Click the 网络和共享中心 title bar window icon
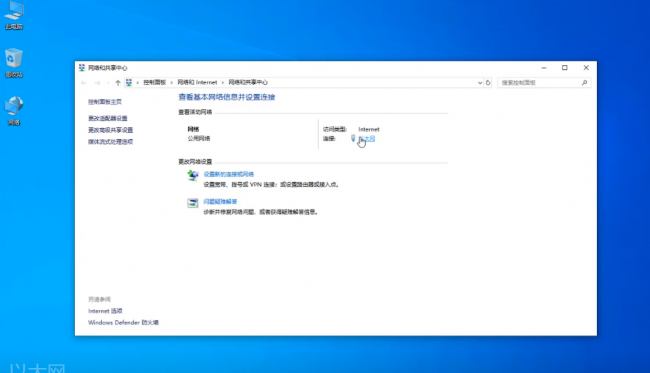The height and width of the screenshot is (373, 650). [82, 68]
